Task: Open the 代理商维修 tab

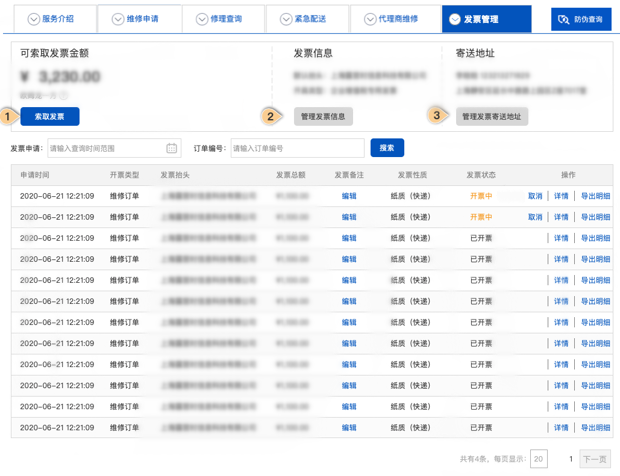Action: click(x=393, y=19)
